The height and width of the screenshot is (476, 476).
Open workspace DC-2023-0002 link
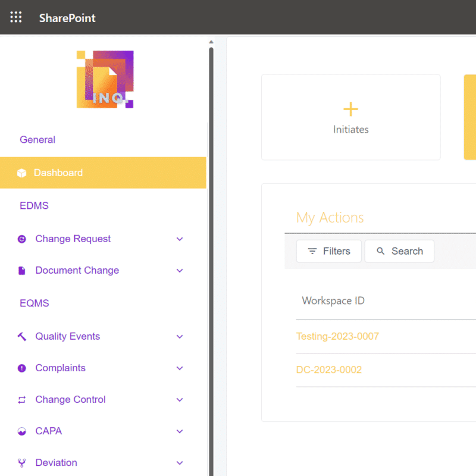(x=329, y=369)
